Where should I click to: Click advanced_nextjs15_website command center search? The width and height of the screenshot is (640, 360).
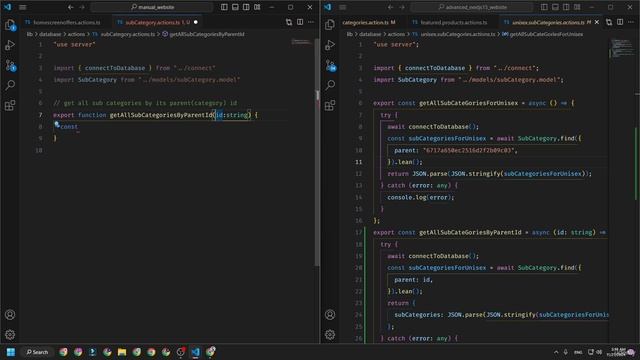click(x=472, y=7)
